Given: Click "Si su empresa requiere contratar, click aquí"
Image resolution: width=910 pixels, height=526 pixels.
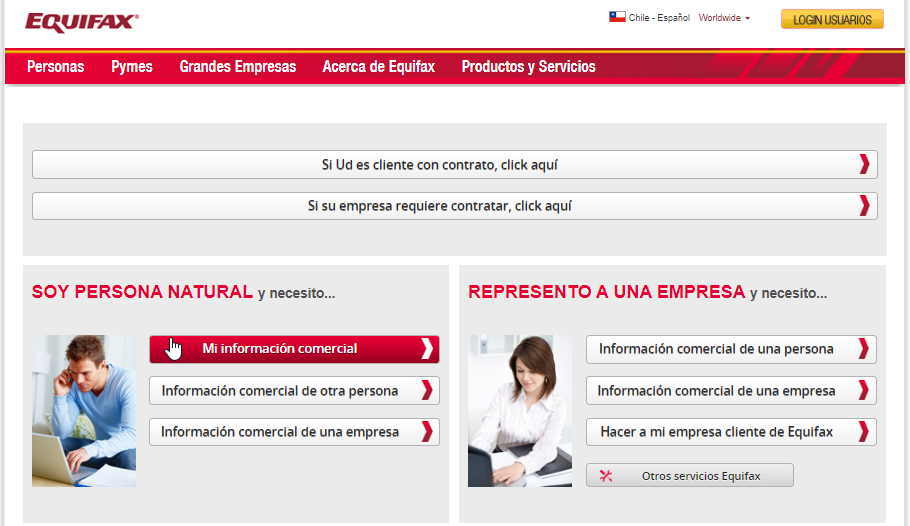Looking at the screenshot, I should tap(454, 206).
